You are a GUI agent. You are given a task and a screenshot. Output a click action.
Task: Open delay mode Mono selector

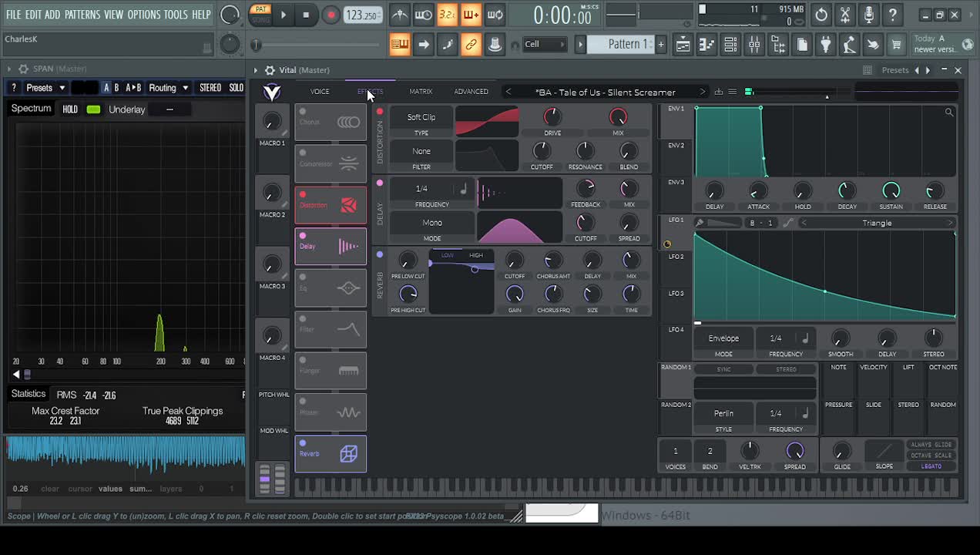point(432,223)
